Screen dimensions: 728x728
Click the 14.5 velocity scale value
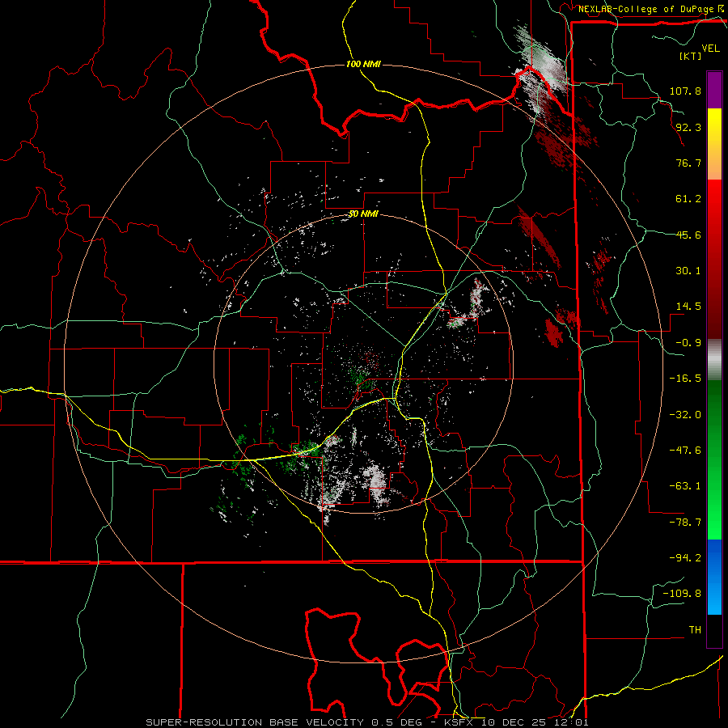(x=688, y=307)
